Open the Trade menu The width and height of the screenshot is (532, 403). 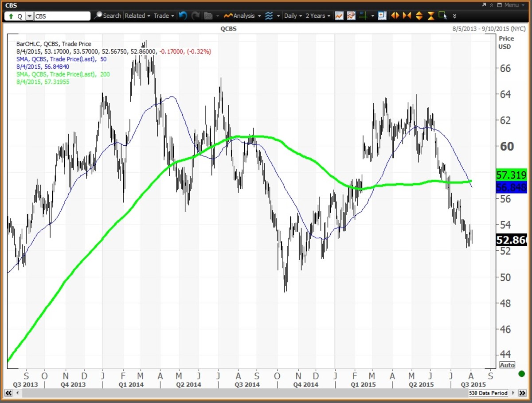tap(164, 15)
